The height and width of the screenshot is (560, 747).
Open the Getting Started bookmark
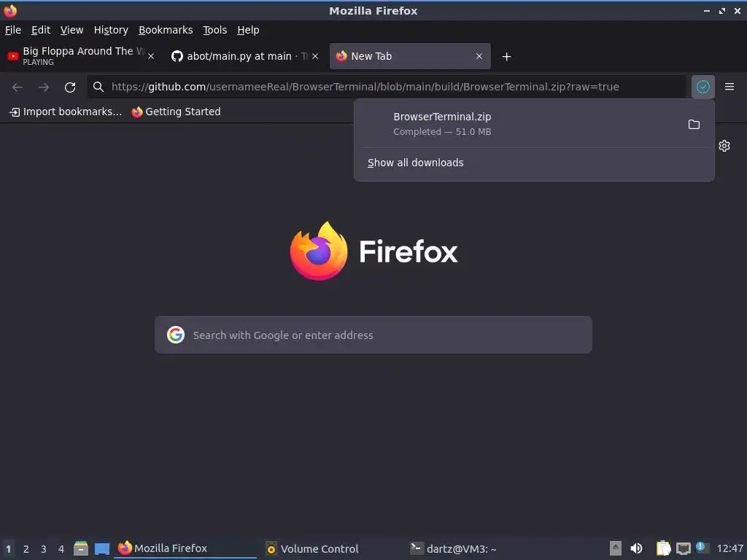(177, 112)
